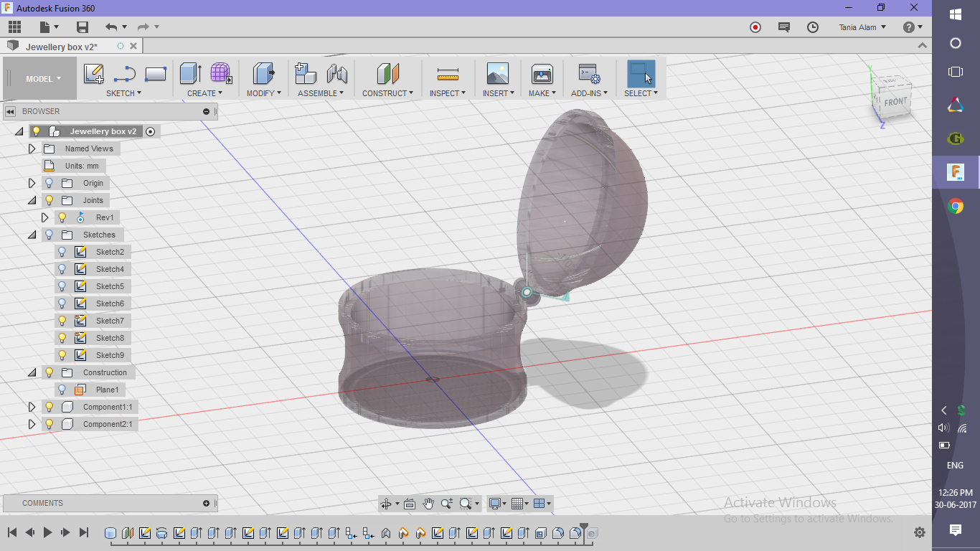Click the FRONT face of ViewCube
The image size is (980, 551).
[895, 102]
